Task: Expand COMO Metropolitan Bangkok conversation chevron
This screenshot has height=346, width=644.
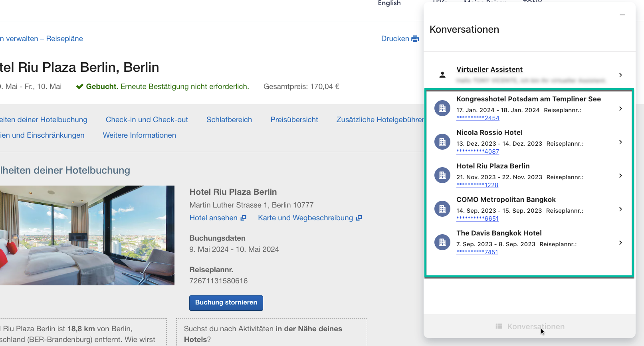Action: pyautogui.click(x=620, y=209)
